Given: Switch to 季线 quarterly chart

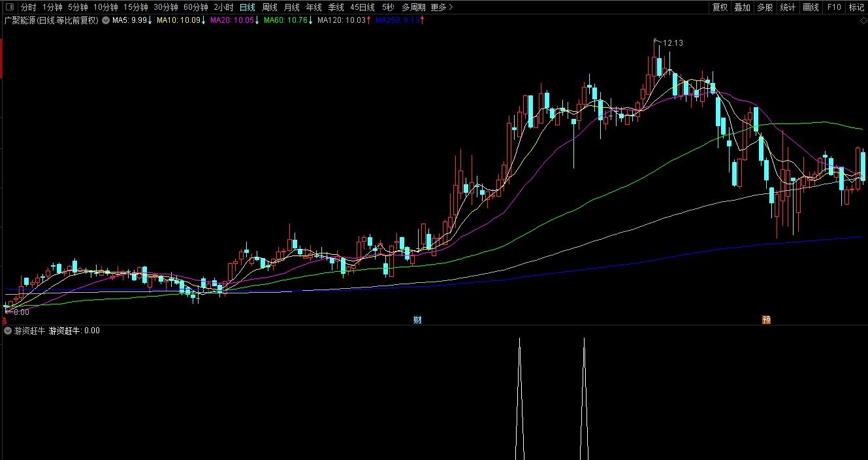Looking at the screenshot, I should tap(336, 8).
